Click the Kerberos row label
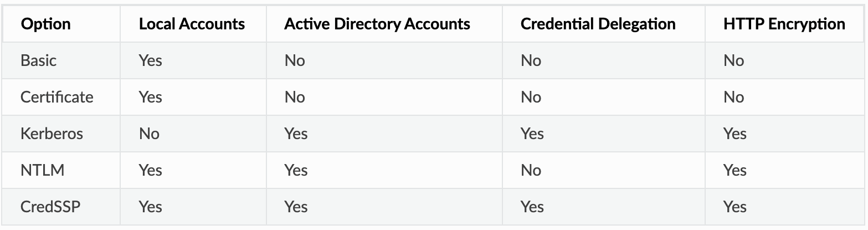Viewport: 868px width, 230px height. pos(52,134)
